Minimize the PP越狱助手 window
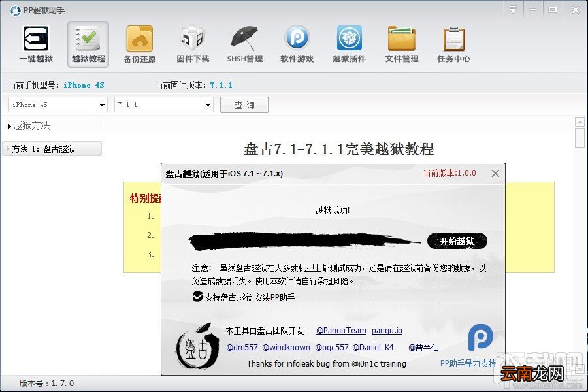This screenshot has width=588, height=392. point(532,10)
